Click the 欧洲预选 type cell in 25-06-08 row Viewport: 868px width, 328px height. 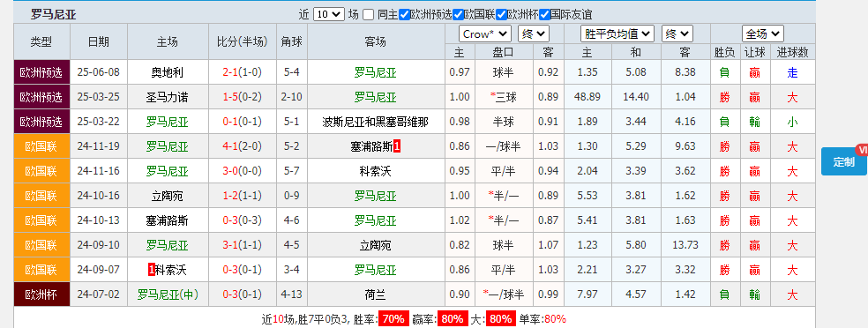(x=41, y=72)
